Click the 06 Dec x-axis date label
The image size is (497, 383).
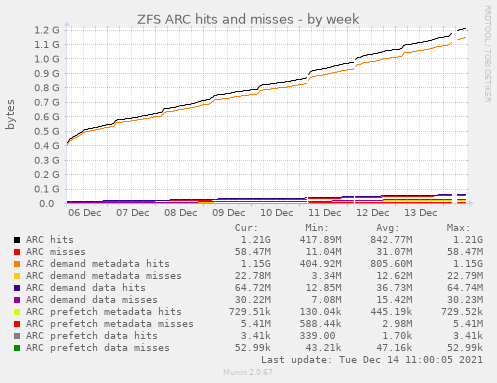point(85,213)
